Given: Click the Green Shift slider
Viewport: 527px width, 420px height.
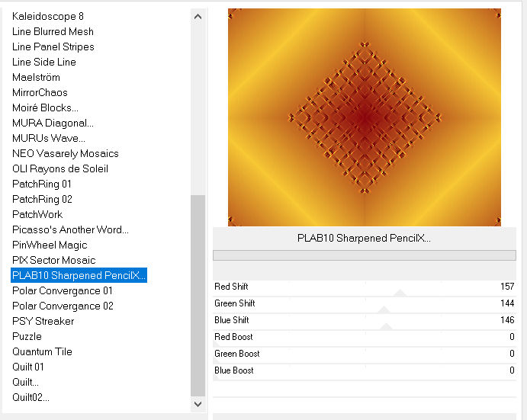Looking at the screenshot, I should pos(365,304).
